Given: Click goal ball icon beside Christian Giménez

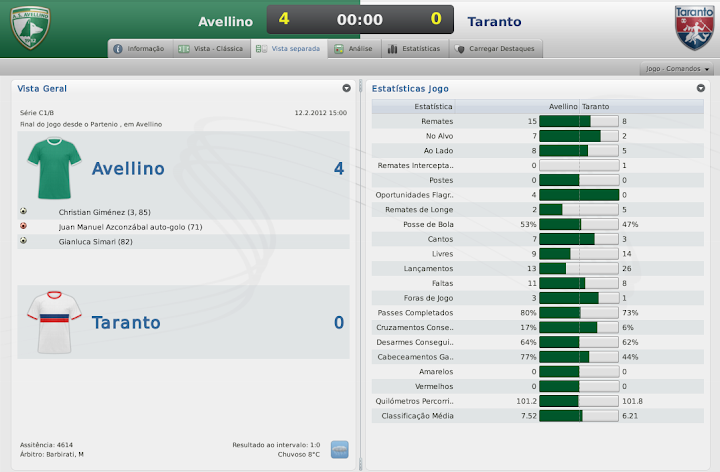Looking at the screenshot, I should click(x=23, y=212).
